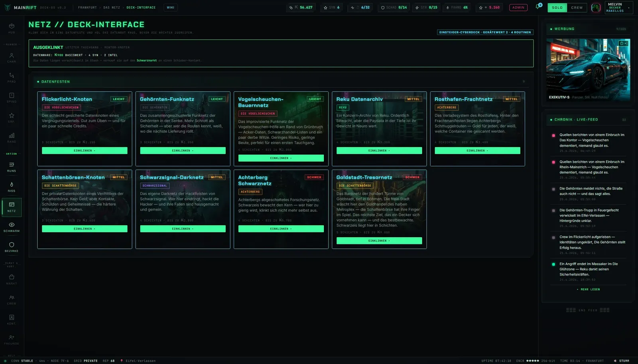
Task: Toggle the Stumm mute control in status bar
Action: 622,361
